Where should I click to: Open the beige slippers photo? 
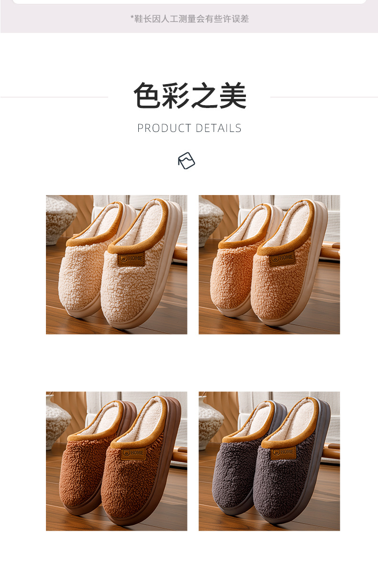[116, 264]
